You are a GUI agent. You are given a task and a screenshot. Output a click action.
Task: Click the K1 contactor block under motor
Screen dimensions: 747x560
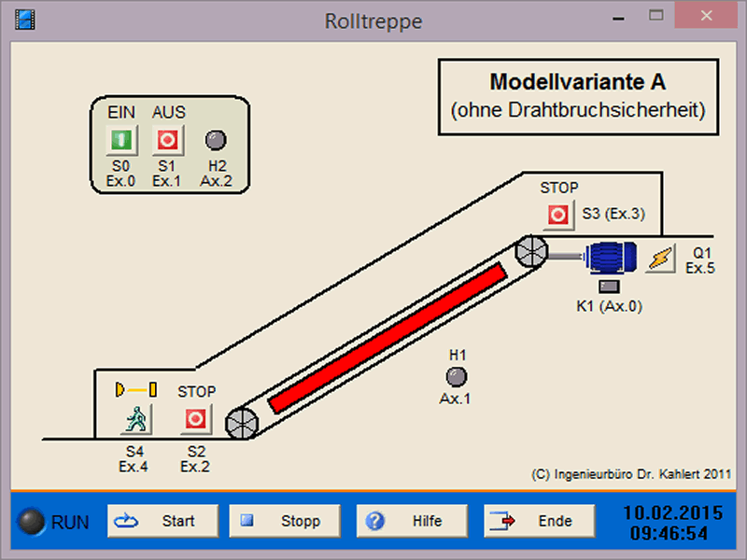click(609, 287)
